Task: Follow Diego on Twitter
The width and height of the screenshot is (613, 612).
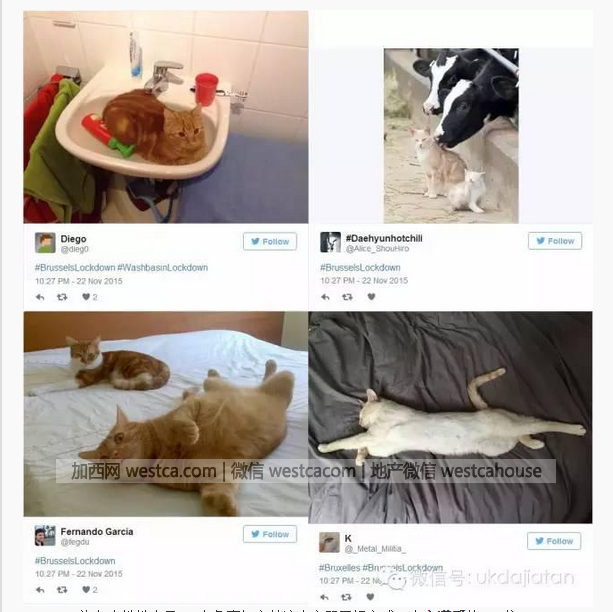Action: coord(270,241)
